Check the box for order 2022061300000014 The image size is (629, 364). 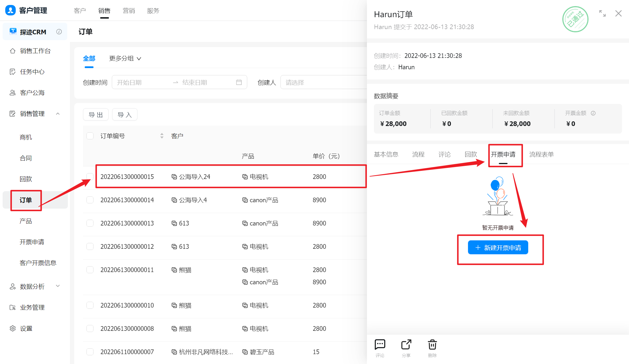pyautogui.click(x=90, y=200)
